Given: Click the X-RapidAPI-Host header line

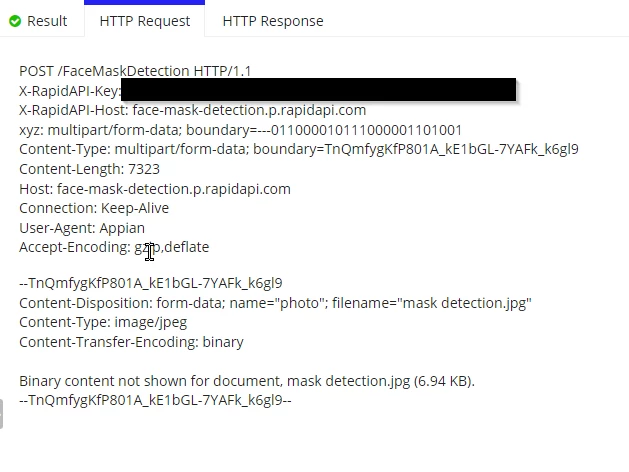Looking at the screenshot, I should 193,110.
